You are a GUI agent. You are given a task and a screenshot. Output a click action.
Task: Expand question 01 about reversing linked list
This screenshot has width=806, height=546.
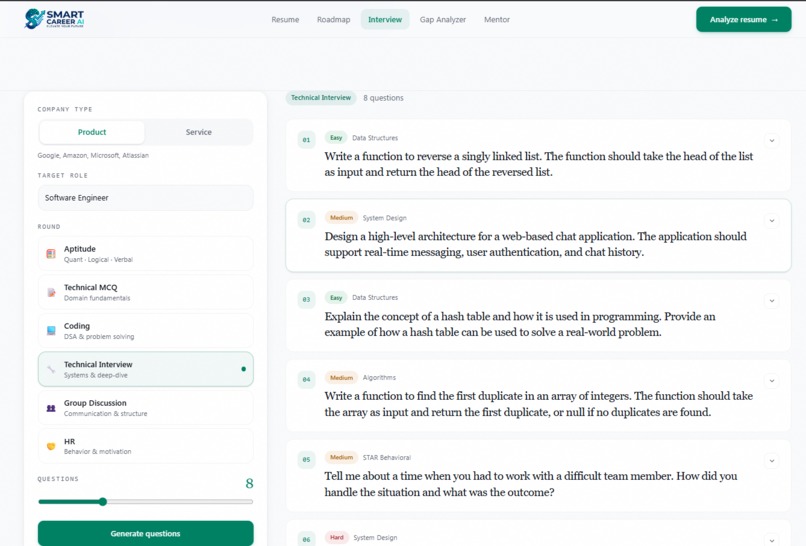tap(772, 140)
